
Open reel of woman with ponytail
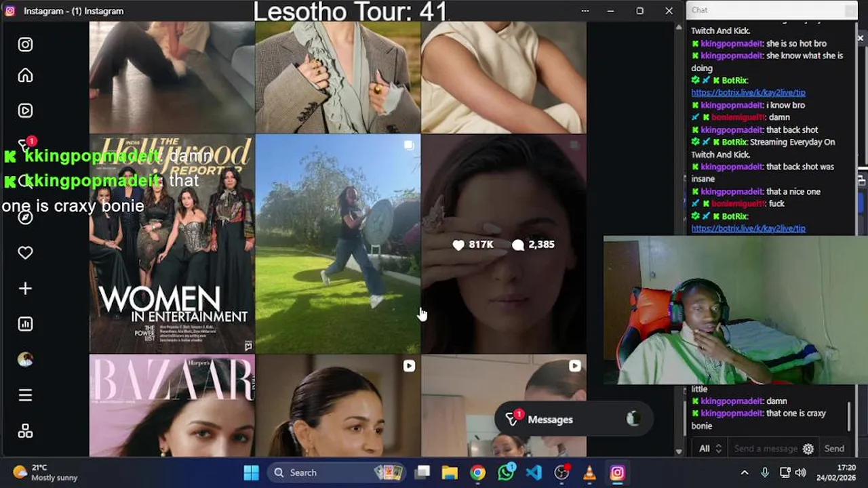(338, 406)
